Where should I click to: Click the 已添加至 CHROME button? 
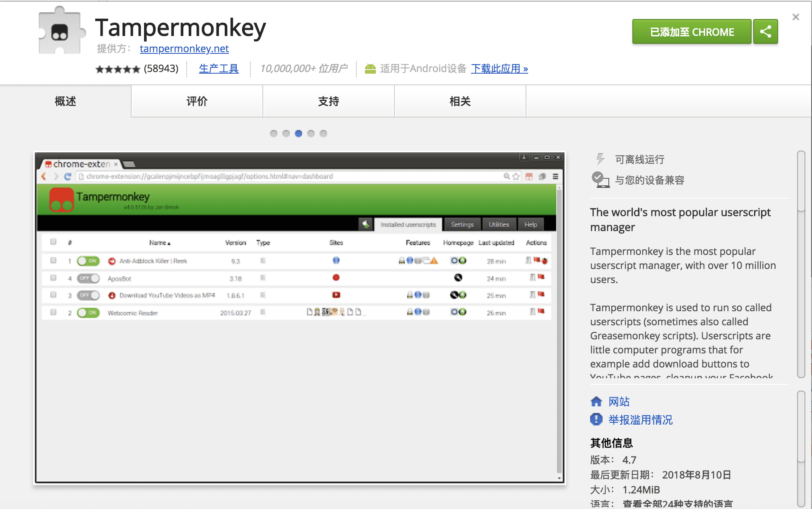(691, 31)
